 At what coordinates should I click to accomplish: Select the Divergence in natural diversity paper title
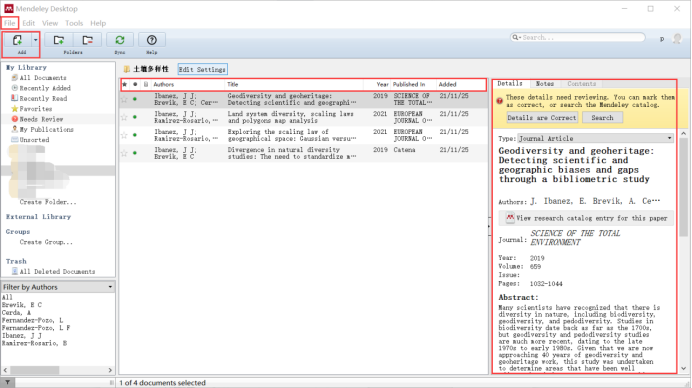click(x=291, y=153)
